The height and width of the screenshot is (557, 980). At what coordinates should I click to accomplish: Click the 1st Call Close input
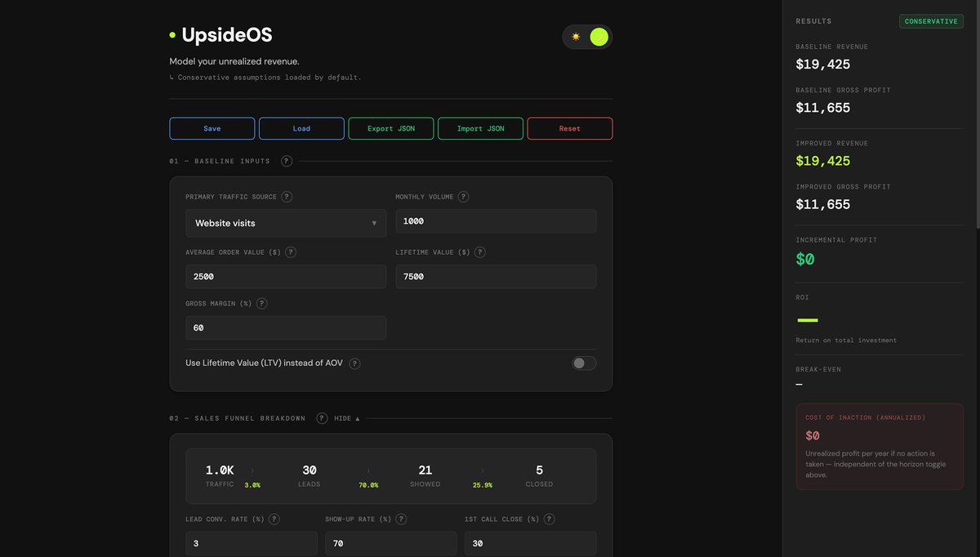(x=531, y=543)
